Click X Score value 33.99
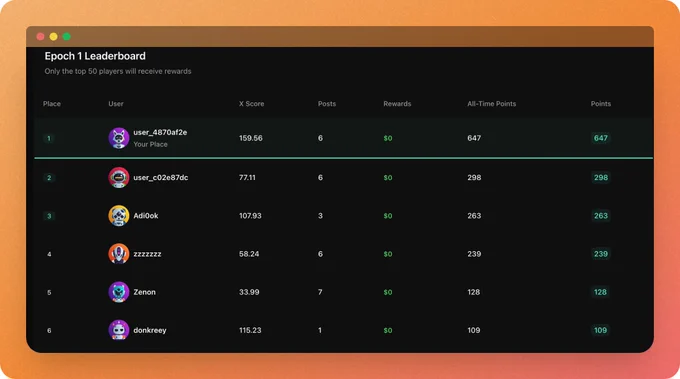Viewport: 680px width, 379px height. [x=249, y=292]
